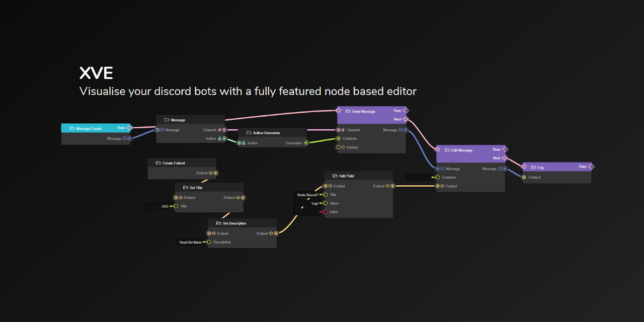
Task: Click the bubble icon beside Edit Message input
Action: [442, 169]
